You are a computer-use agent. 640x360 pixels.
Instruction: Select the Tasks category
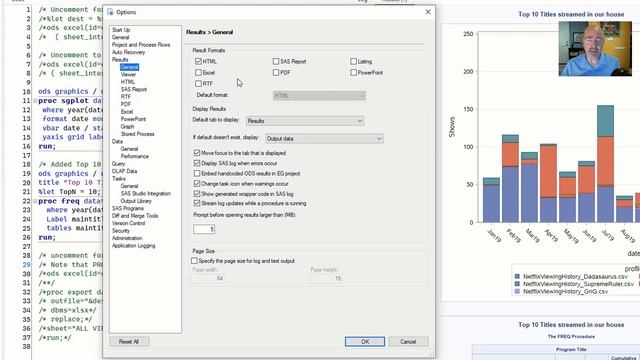click(x=118, y=178)
